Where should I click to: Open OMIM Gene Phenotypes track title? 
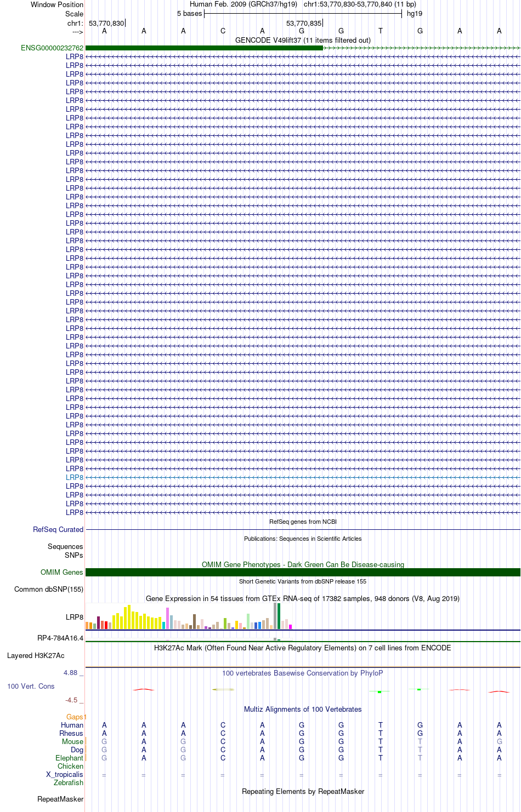tap(303, 565)
